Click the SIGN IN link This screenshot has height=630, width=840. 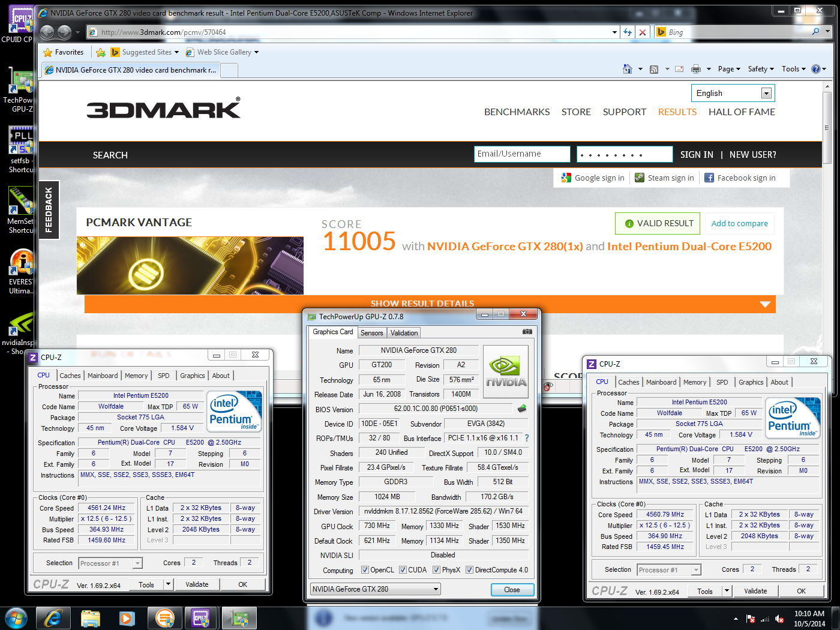click(697, 155)
